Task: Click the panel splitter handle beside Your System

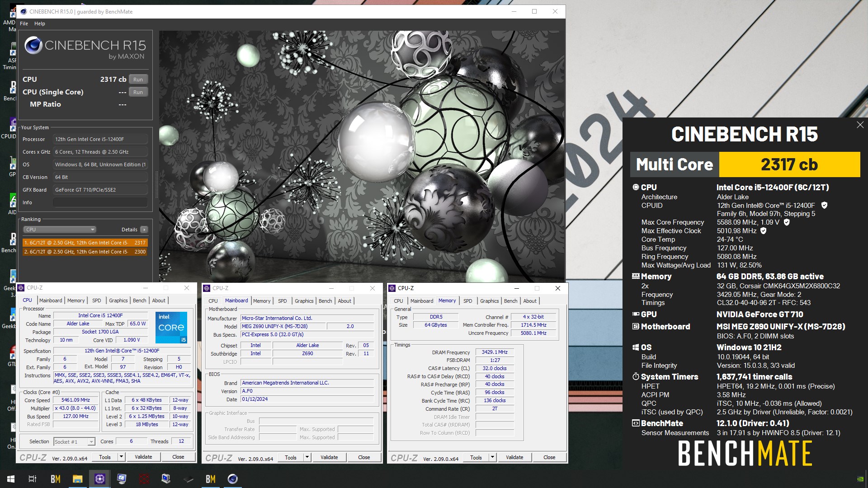Action: click(156, 185)
